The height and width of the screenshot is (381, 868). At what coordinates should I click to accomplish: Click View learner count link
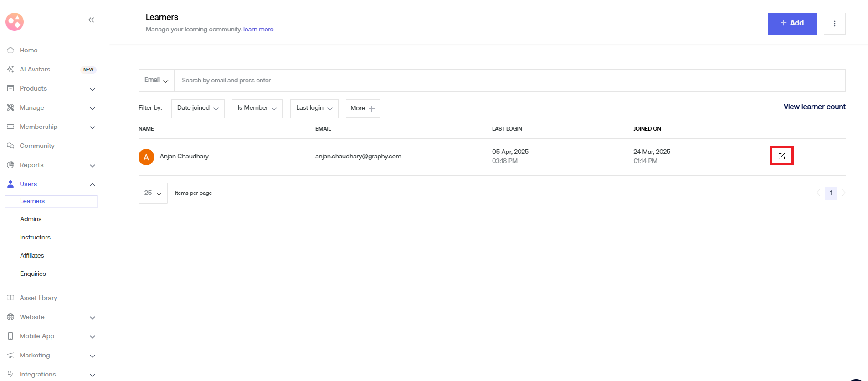tap(814, 107)
